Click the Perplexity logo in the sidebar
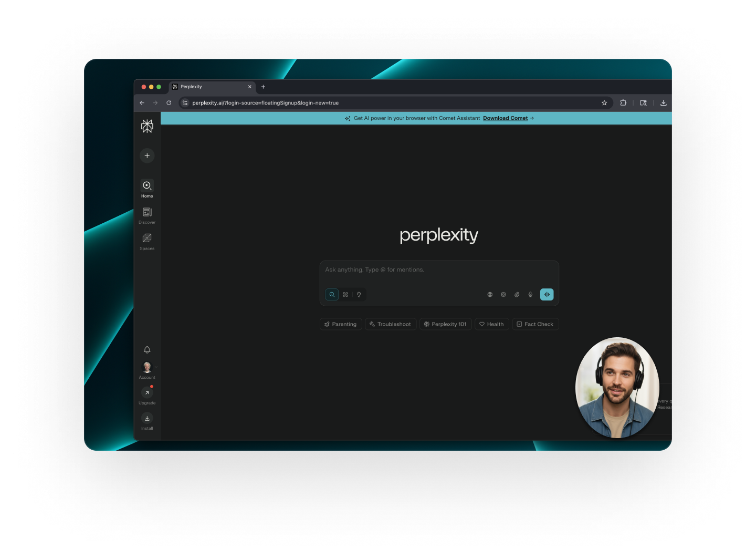This screenshot has width=756, height=560. [x=147, y=126]
